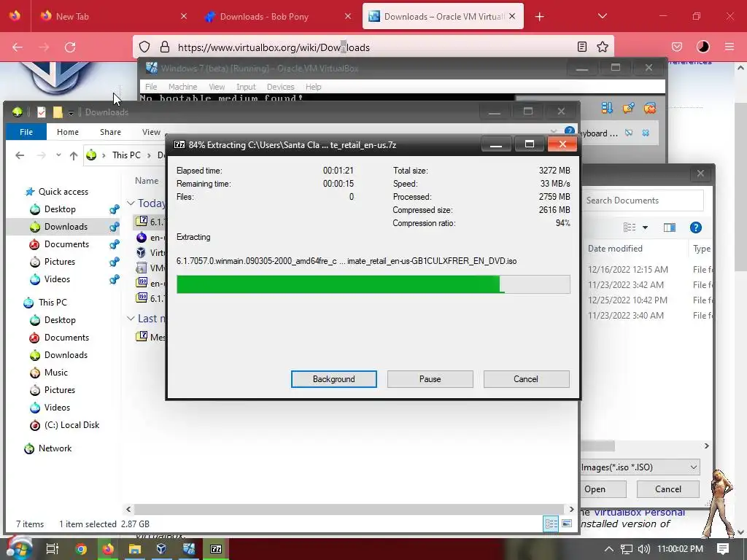Image resolution: width=747 pixels, height=560 pixels.
Task: Open Devices menu in VirtualBox VM window
Action: pyautogui.click(x=280, y=87)
